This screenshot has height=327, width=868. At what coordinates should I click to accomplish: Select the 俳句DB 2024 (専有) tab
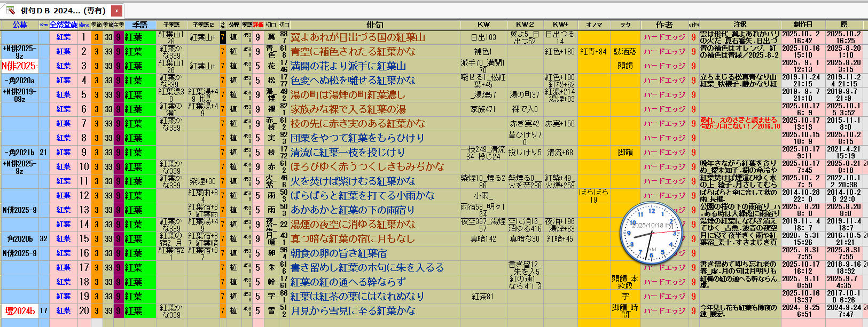63,11
